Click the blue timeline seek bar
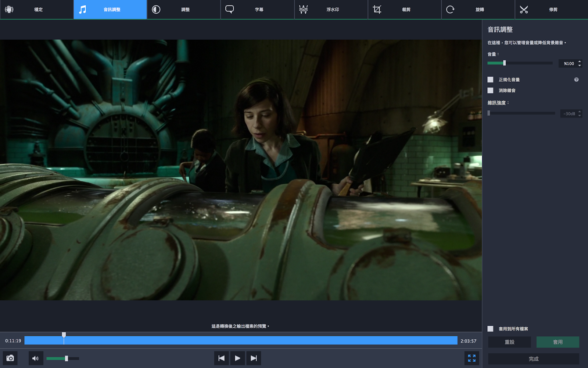588x368 pixels. click(241, 340)
